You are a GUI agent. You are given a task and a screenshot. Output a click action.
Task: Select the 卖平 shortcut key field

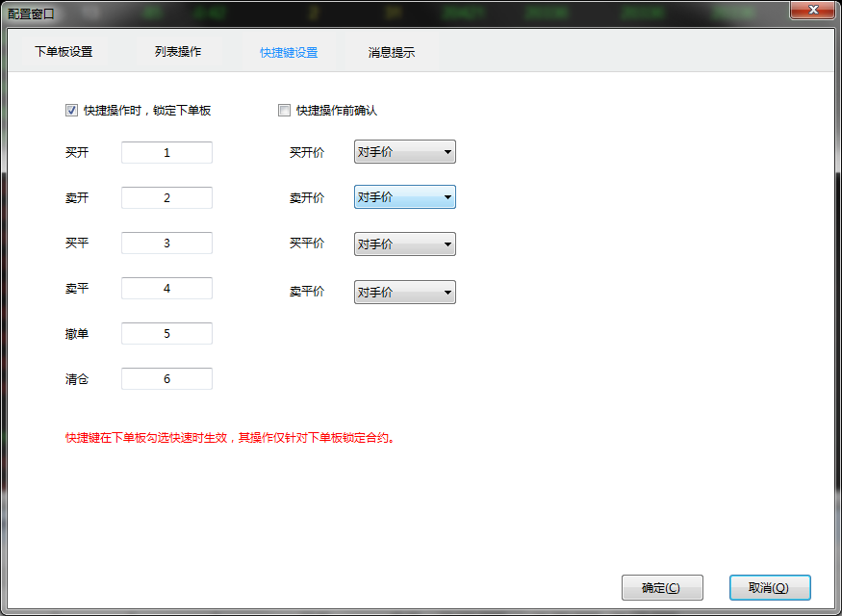click(166, 288)
